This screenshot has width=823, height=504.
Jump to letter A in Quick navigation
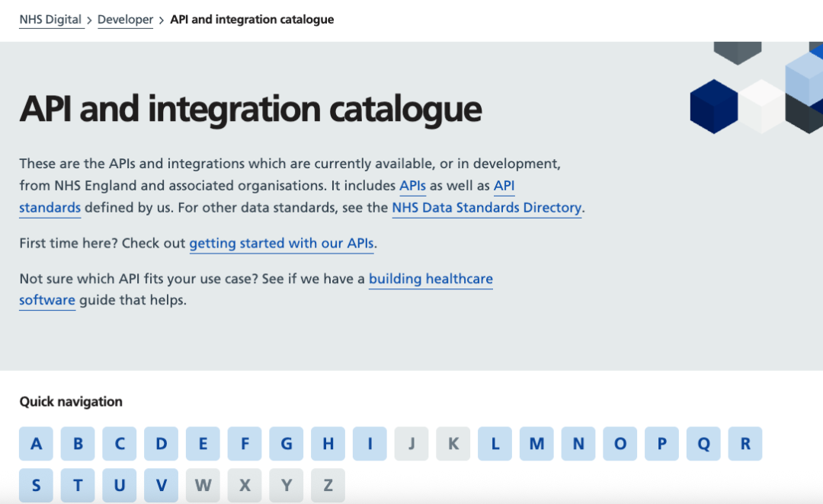point(37,444)
